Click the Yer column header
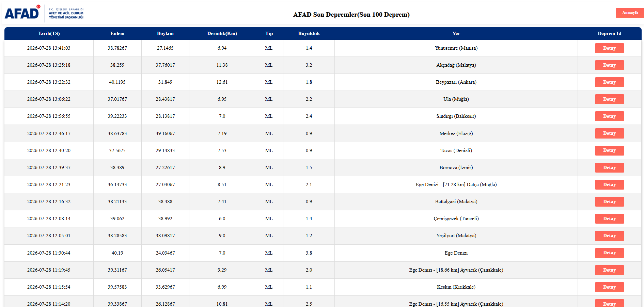The height and width of the screenshot is (307, 644). pos(456,33)
